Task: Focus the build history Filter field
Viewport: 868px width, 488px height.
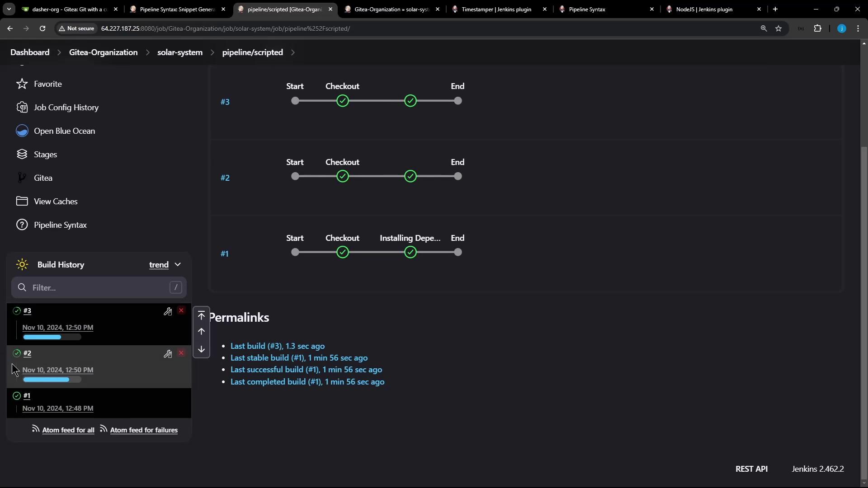Action: (x=99, y=288)
